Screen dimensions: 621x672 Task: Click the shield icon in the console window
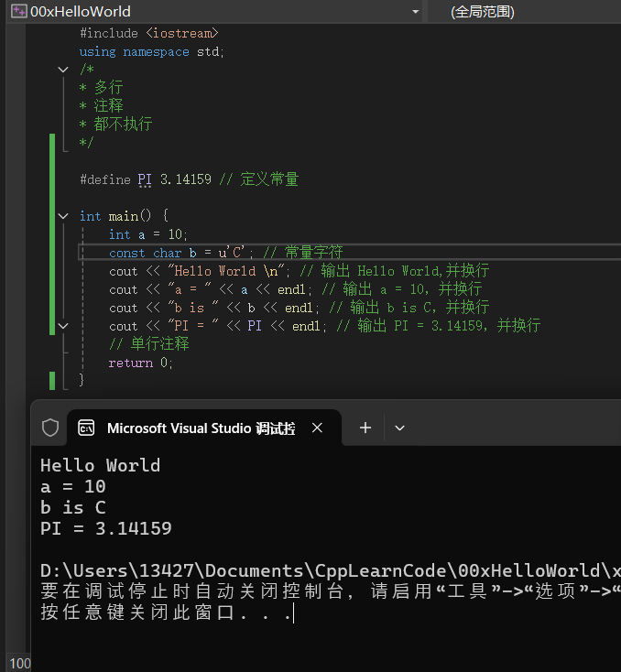point(50,428)
